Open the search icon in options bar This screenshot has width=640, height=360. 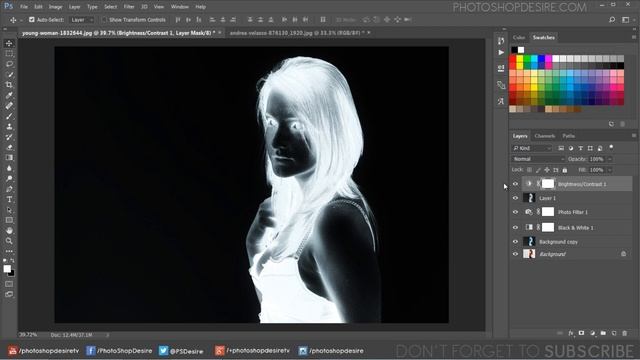612,20
